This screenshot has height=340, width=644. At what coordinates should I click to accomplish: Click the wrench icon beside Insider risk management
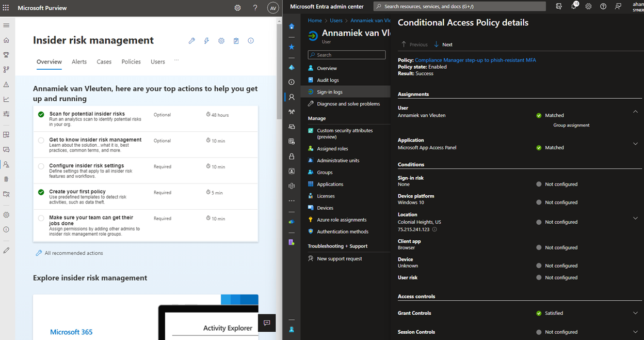pyautogui.click(x=191, y=41)
